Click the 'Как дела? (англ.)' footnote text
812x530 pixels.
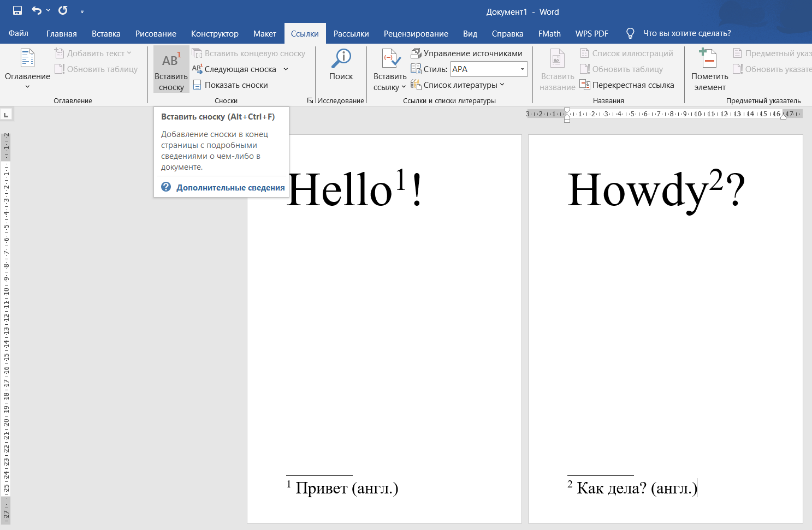637,487
